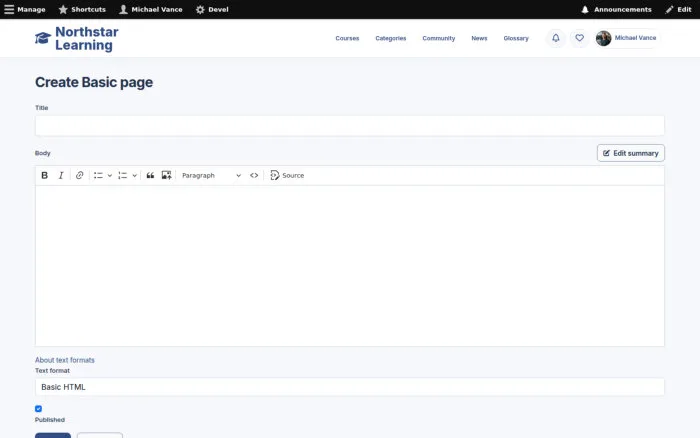Open Michael Vance's name in the site header

tap(635, 38)
